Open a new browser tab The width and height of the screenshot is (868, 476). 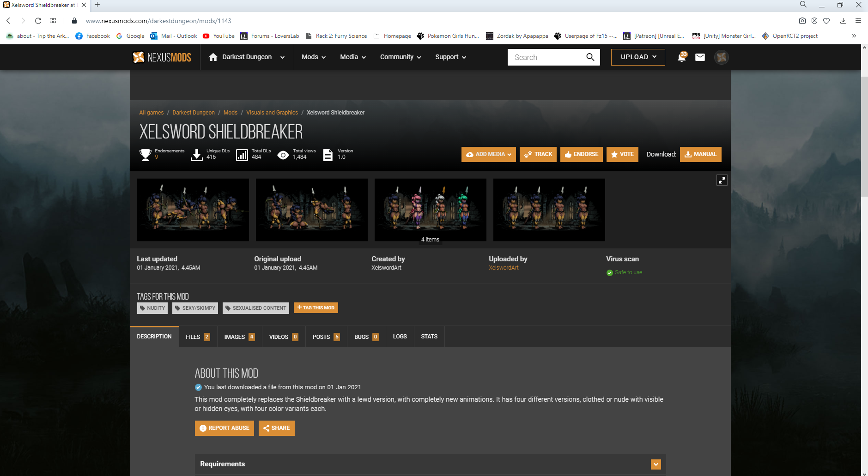97,5
